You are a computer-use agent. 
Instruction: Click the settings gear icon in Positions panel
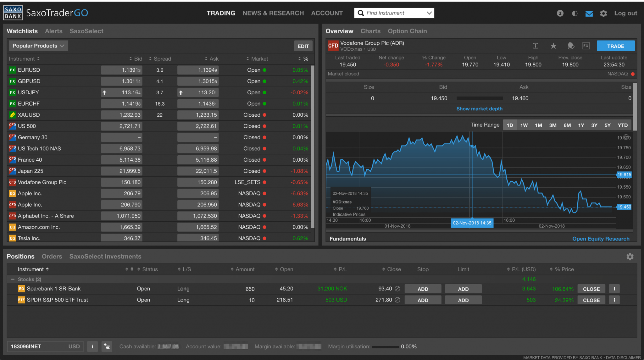coord(630,257)
